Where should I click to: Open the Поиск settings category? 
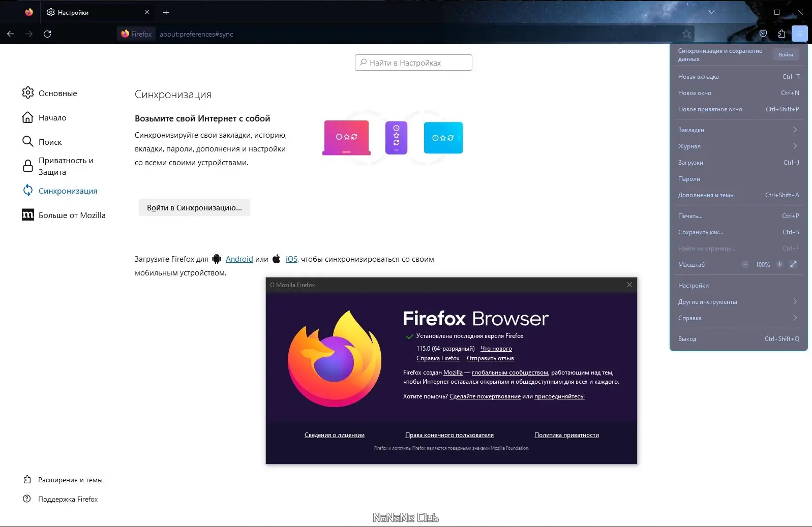42,142
